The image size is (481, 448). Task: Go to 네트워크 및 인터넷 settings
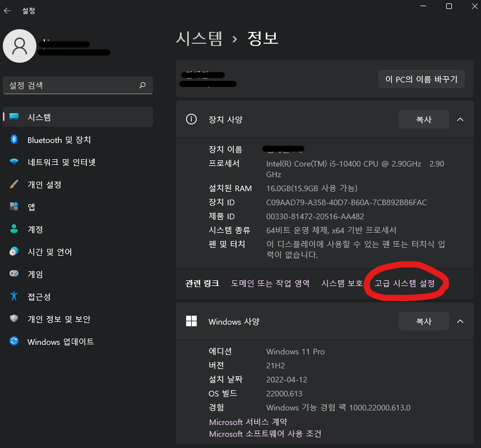tap(78, 161)
